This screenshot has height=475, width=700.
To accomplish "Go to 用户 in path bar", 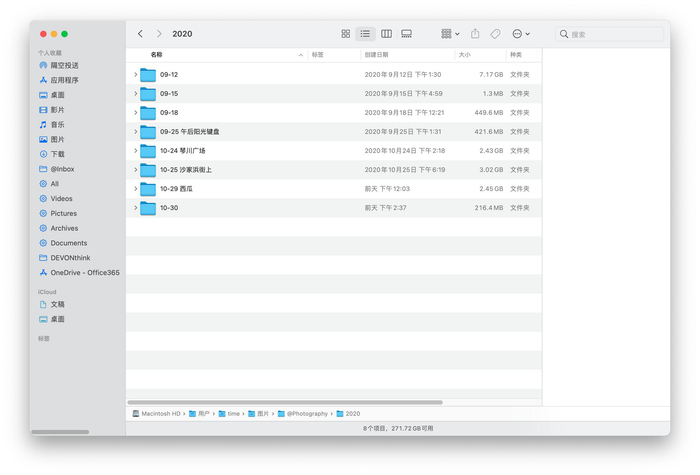I will coord(199,414).
